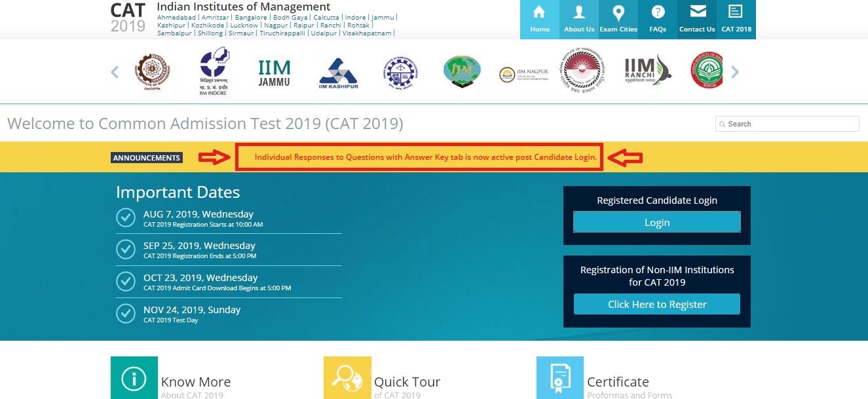Open the Quick Tour magnifier-globe icon
This screenshot has height=399, width=868.
click(347, 378)
